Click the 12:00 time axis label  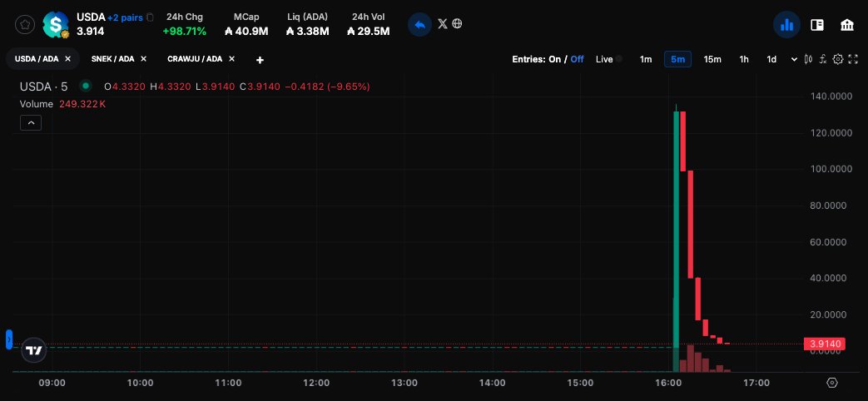(316, 383)
